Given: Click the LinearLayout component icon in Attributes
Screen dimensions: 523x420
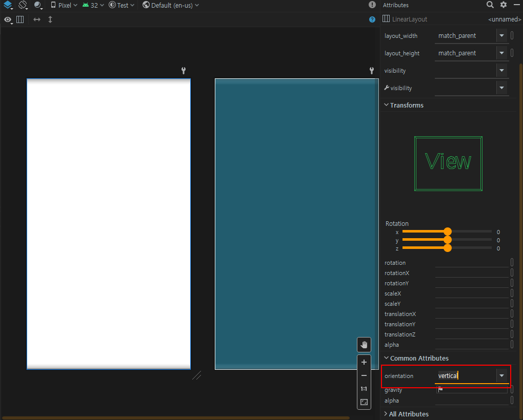Looking at the screenshot, I should click(386, 18).
